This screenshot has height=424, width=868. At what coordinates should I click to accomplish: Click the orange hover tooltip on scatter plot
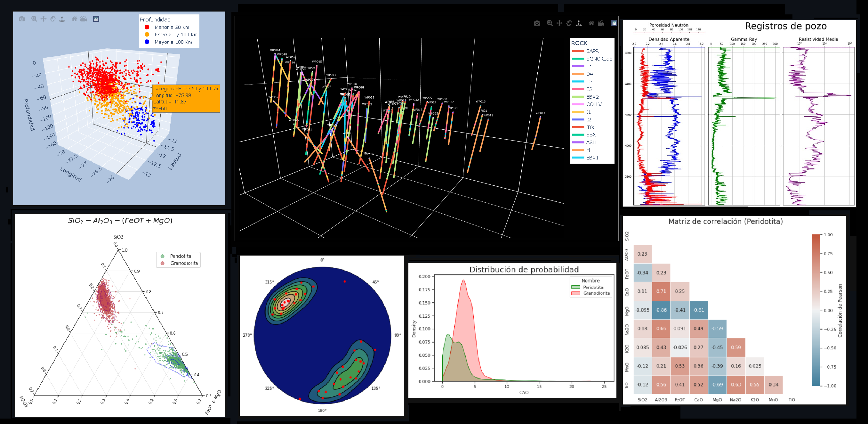click(x=186, y=98)
